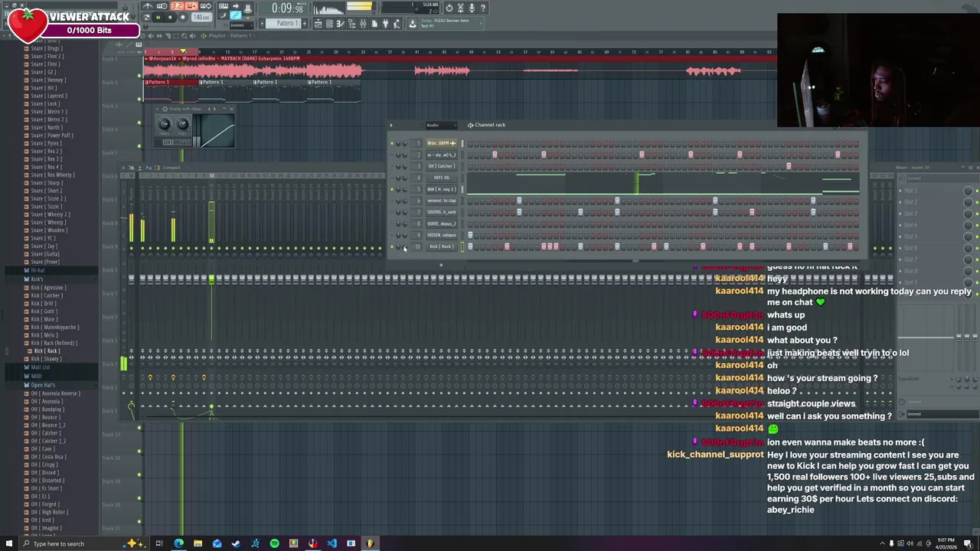
Task: Click the 140 tempo field
Action: pos(201,18)
